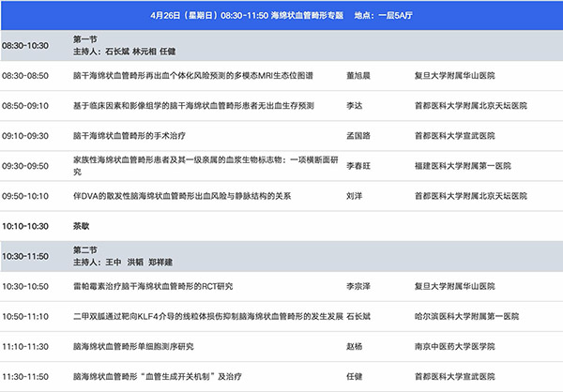The image size is (563, 392).
Task: Open the 无出血生存预测 talk title
Action: [x=193, y=105]
